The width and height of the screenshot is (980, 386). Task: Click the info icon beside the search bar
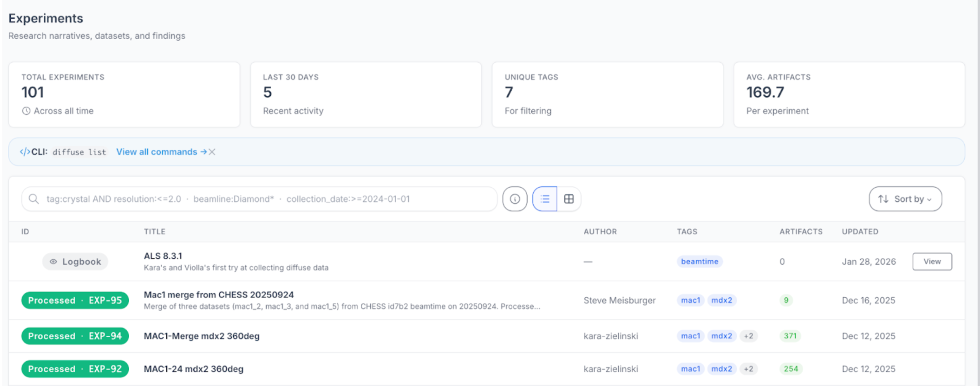pos(514,199)
